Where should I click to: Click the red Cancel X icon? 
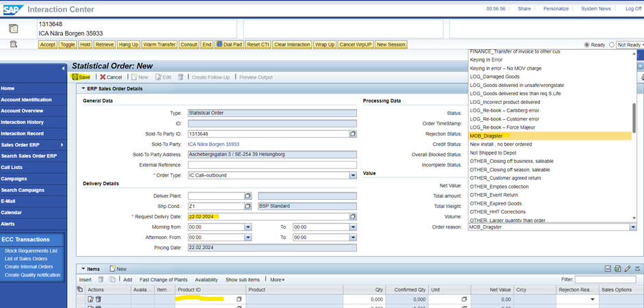click(103, 77)
